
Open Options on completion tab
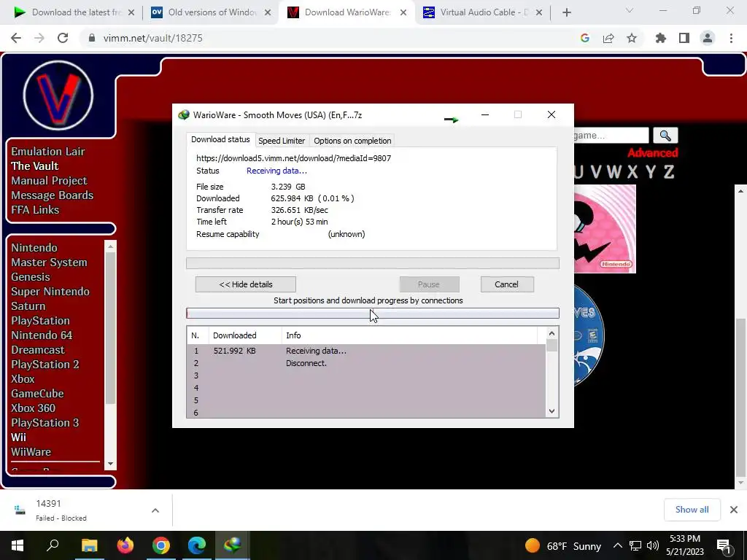352,141
